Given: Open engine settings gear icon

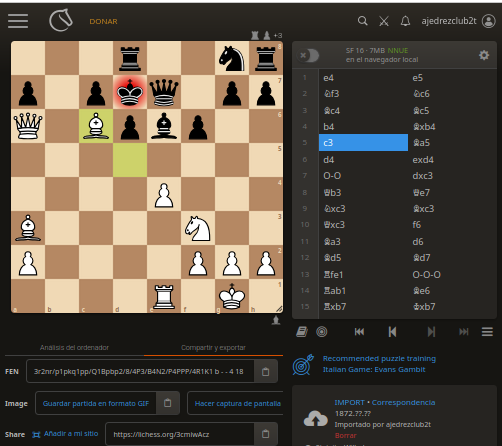Looking at the screenshot, I should (x=484, y=55).
